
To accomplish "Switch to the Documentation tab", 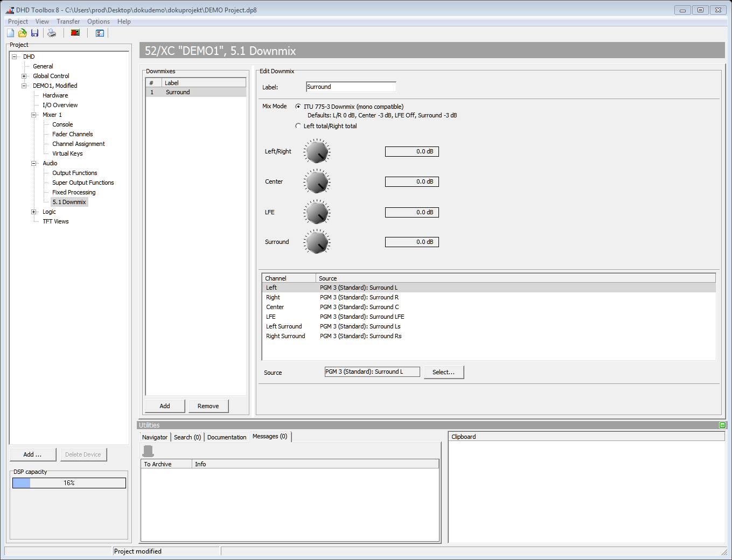I will pyautogui.click(x=227, y=437).
